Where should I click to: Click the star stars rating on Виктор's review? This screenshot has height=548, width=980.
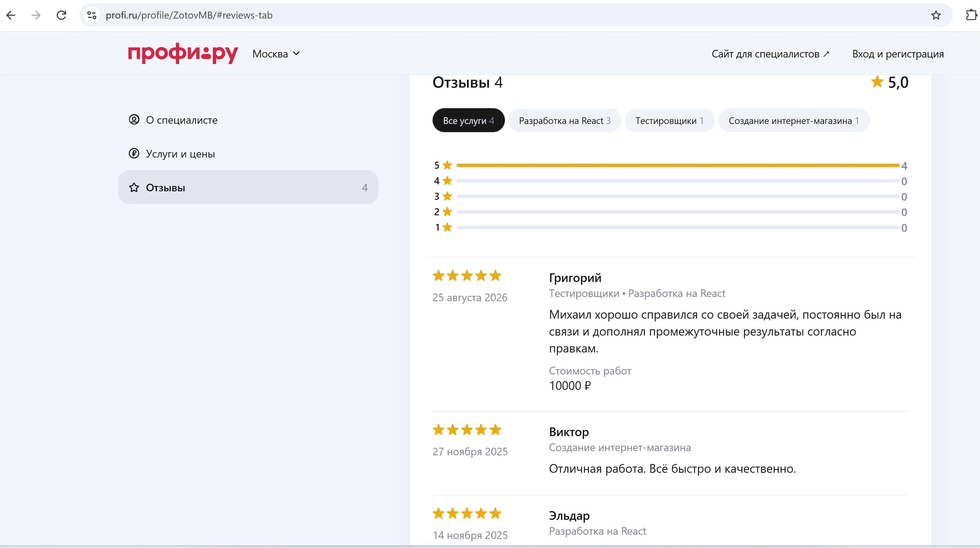click(467, 430)
